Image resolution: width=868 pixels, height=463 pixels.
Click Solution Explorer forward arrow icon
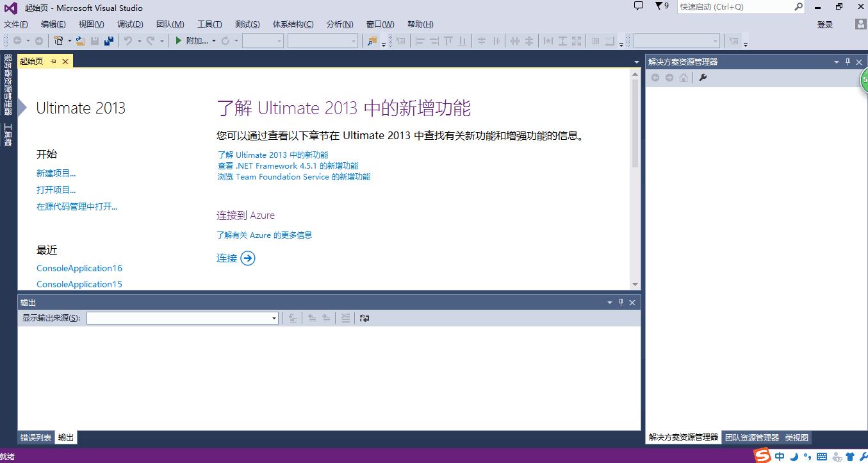669,78
